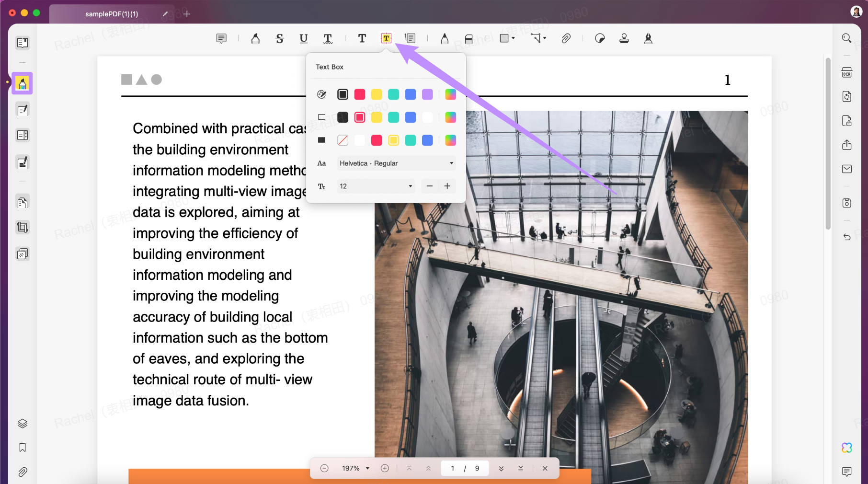This screenshot has width=868, height=484.
Task: Pick purple text color swatch
Action: tap(427, 94)
